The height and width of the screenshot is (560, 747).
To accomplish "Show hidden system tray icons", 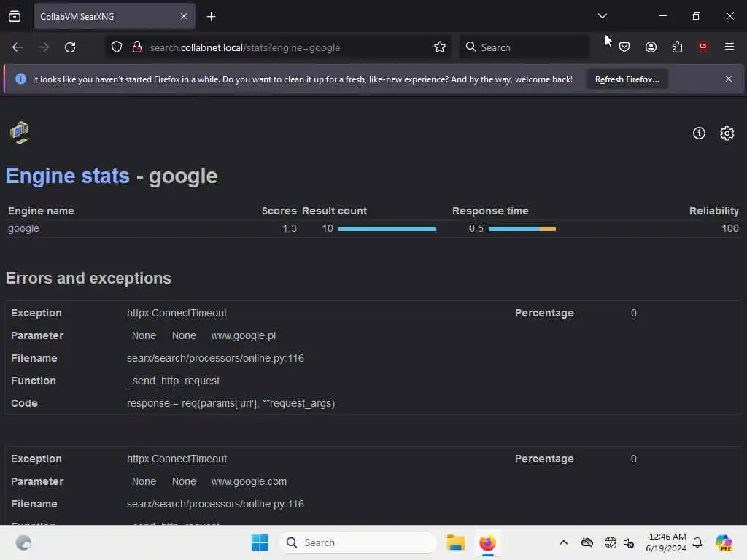I will pos(564,542).
